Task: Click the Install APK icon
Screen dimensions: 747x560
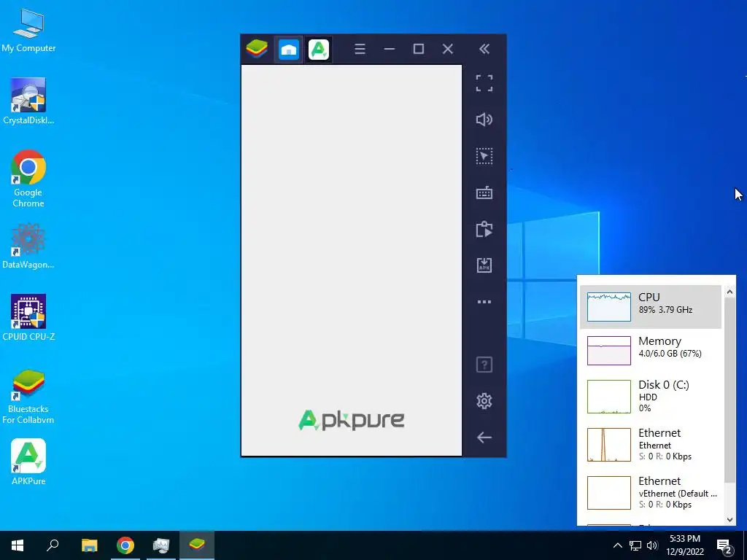Action: (x=484, y=265)
